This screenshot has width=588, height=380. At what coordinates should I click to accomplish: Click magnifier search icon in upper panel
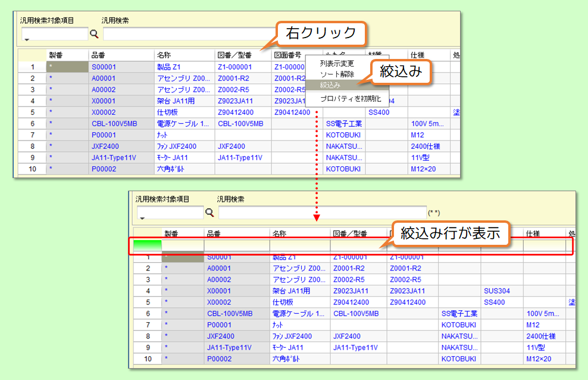[94, 34]
